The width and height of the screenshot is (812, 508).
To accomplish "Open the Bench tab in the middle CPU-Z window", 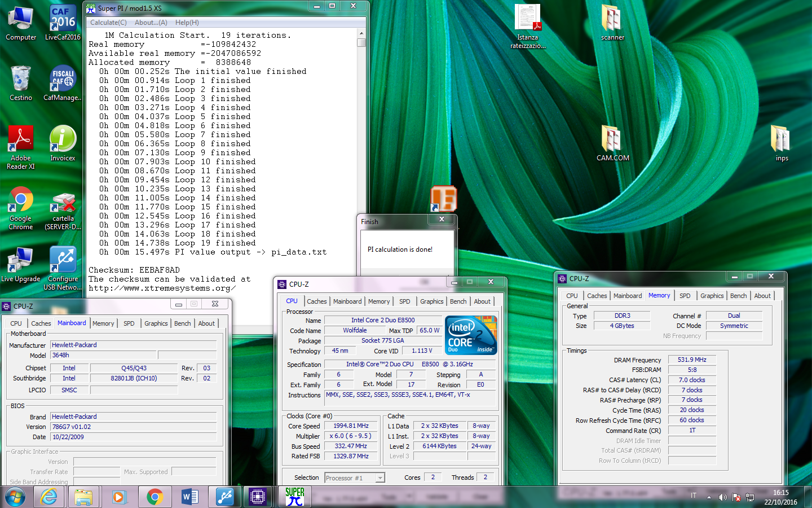I will point(458,301).
